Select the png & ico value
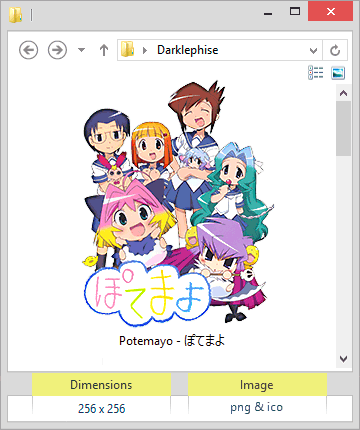Image resolution: width=360 pixels, height=430 pixels. pos(257,408)
